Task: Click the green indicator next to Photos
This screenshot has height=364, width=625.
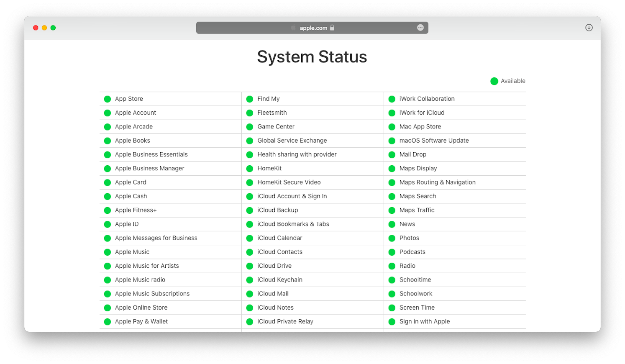Action: [x=392, y=238]
